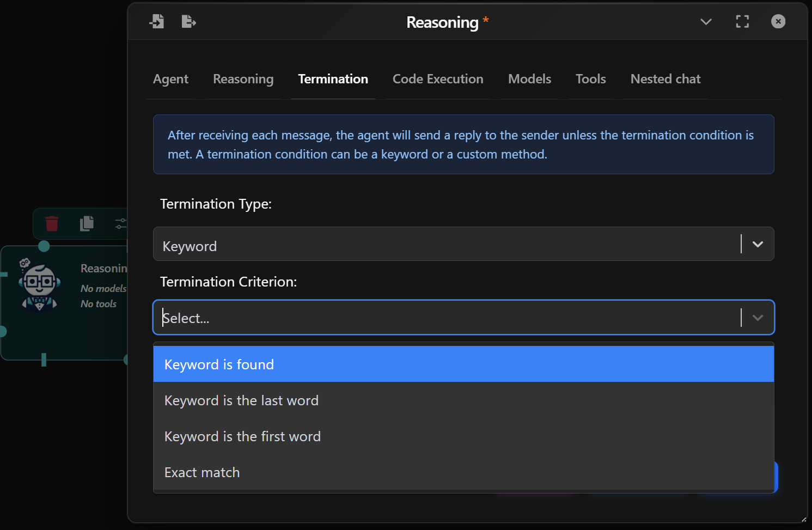Screen dimensions: 812x530
Task: Close the Reasoning dialog with the X icon
Action: 778,22
